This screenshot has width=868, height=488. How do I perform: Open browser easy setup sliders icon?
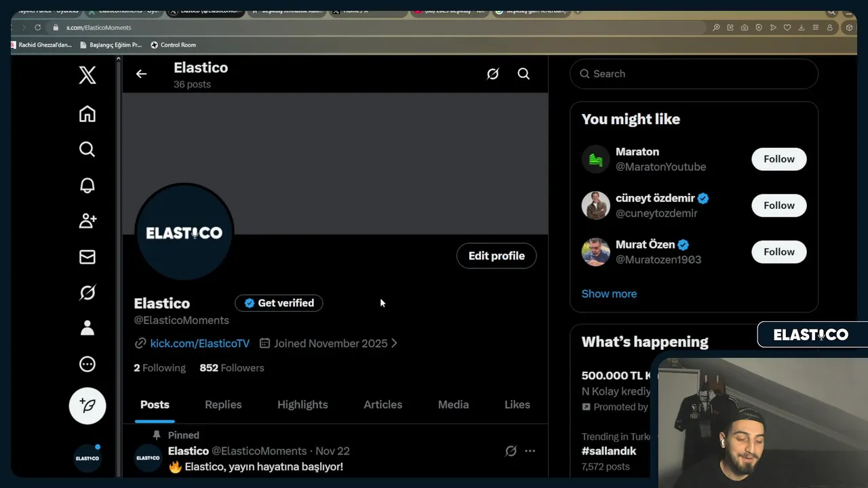pyautogui.click(x=816, y=28)
